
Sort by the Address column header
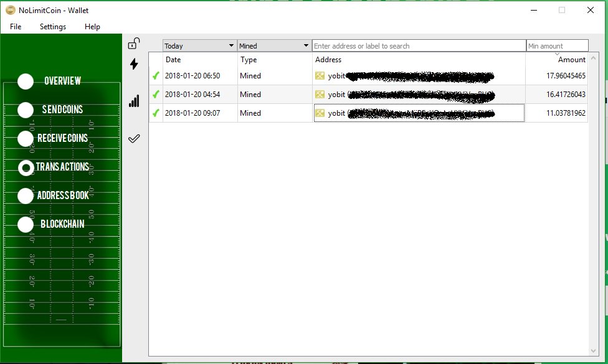[x=419, y=60]
